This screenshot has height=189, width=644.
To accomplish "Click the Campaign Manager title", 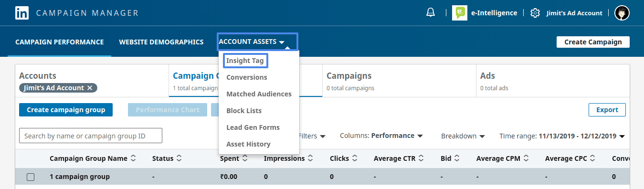I will click(87, 13).
